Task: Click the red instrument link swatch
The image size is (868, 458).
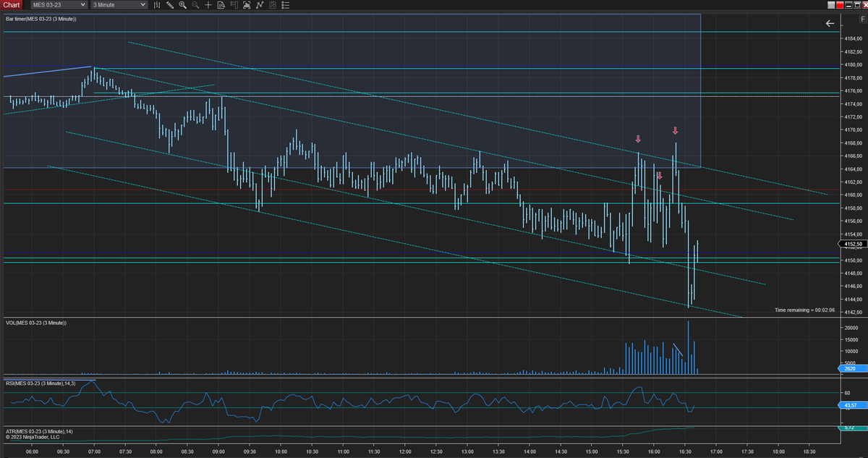Action: click(840, 5)
